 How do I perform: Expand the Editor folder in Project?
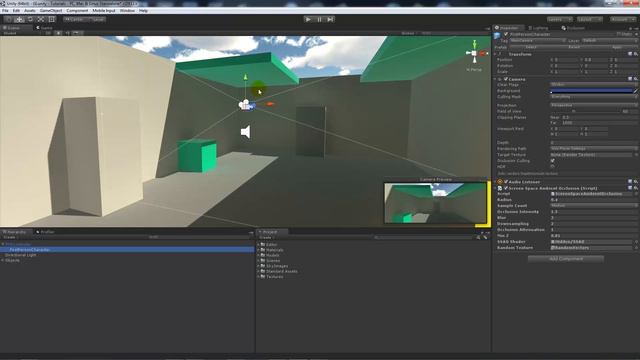(258, 244)
